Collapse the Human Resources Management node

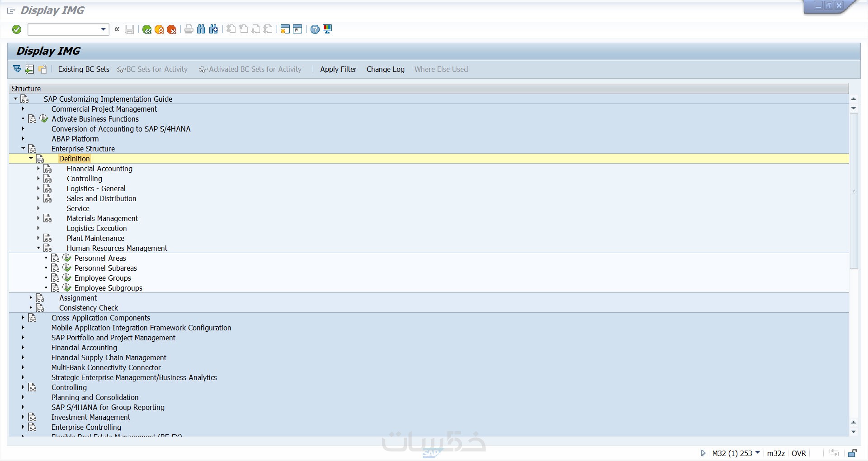click(x=38, y=248)
